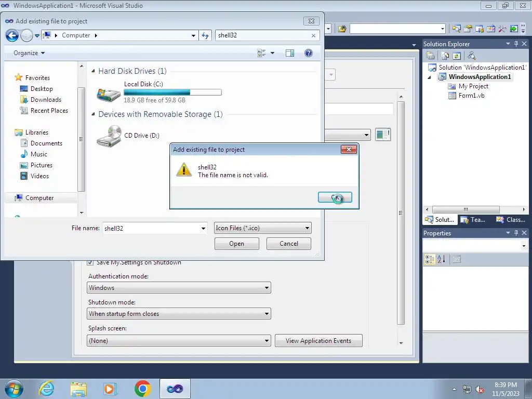Open the Find in Files icon in toolbar

(x=342, y=29)
